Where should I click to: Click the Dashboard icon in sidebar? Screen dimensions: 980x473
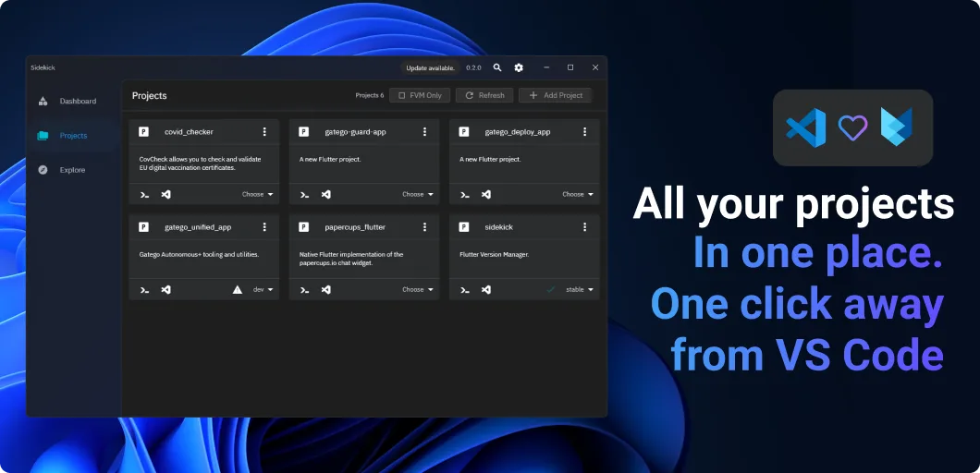[43, 102]
